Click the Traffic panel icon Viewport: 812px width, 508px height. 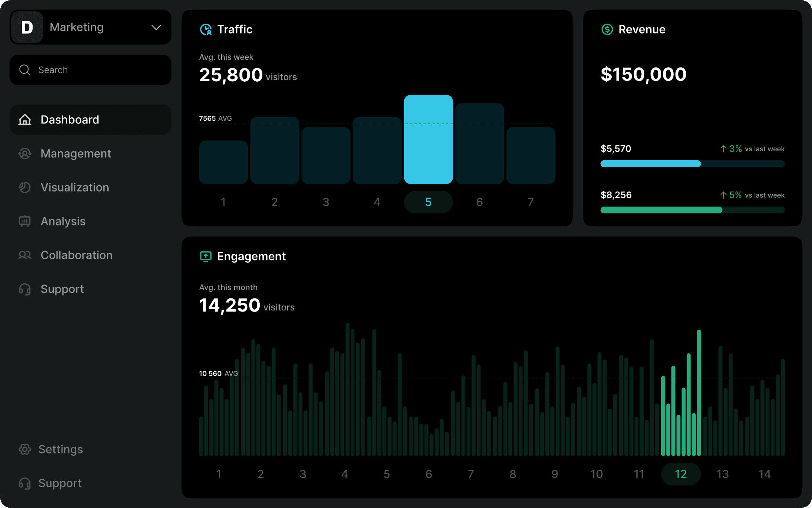pyautogui.click(x=206, y=29)
